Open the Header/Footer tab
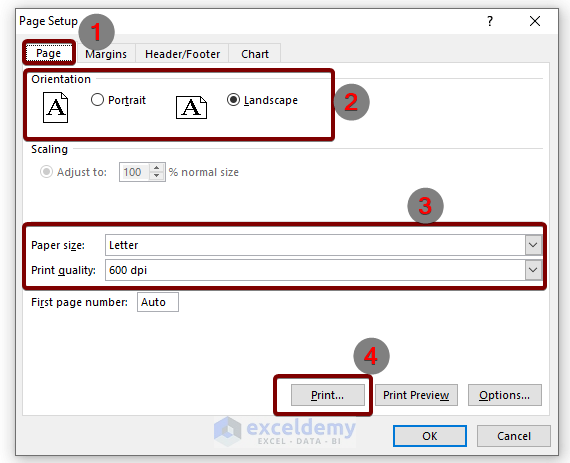This screenshot has width=570, height=463. (x=182, y=54)
